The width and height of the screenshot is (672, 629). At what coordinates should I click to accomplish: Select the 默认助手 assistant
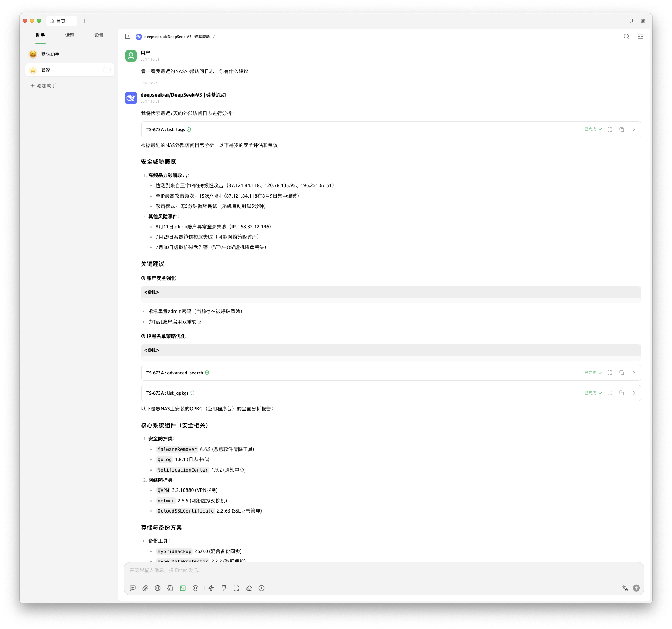point(50,54)
